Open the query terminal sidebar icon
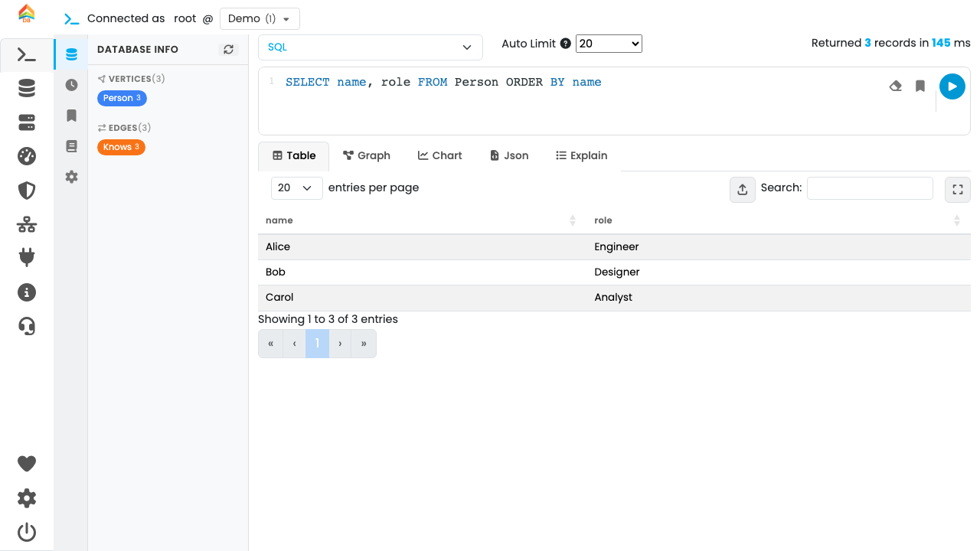980x551 pixels. coord(27,54)
